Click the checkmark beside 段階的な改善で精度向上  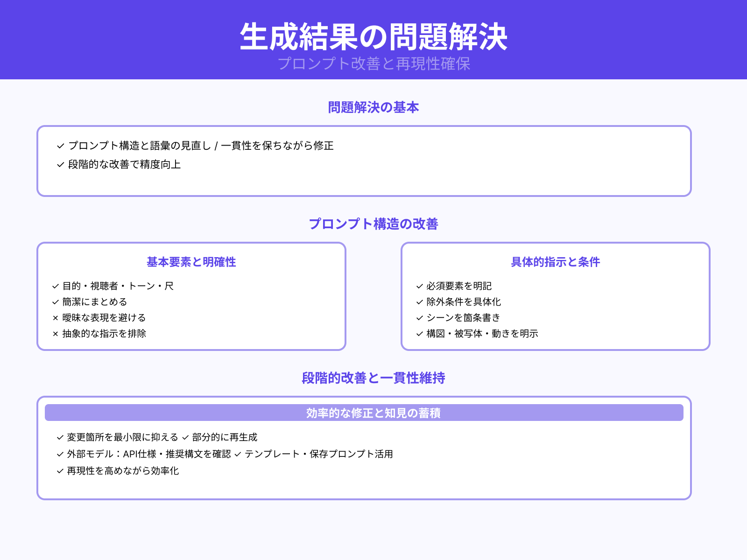[x=59, y=164]
